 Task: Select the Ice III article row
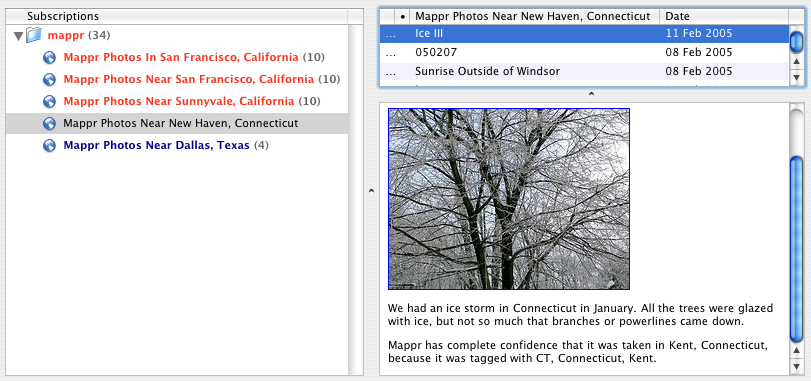coord(584,34)
